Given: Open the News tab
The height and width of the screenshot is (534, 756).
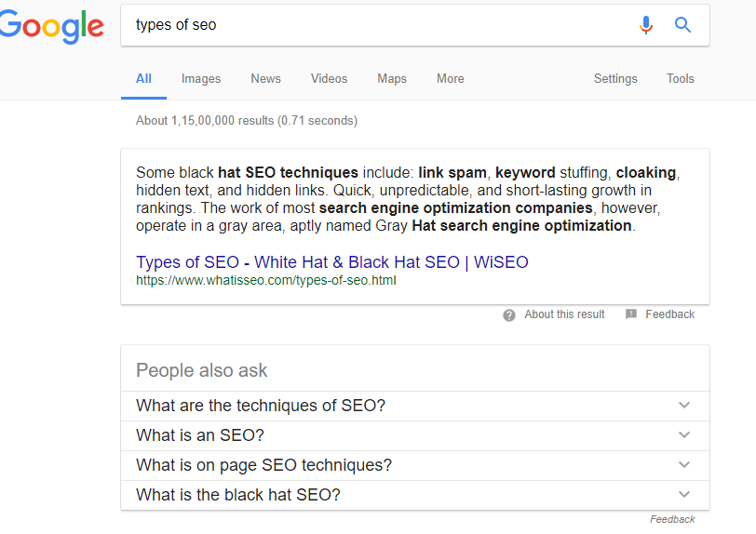Looking at the screenshot, I should [265, 78].
